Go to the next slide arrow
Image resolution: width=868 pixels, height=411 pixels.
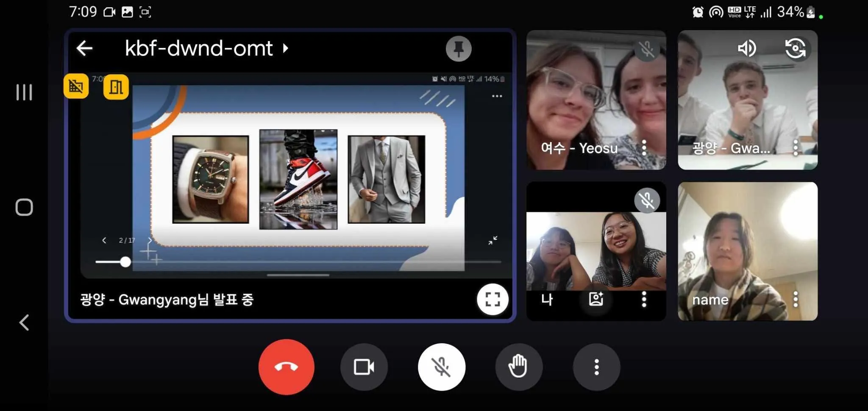point(150,240)
